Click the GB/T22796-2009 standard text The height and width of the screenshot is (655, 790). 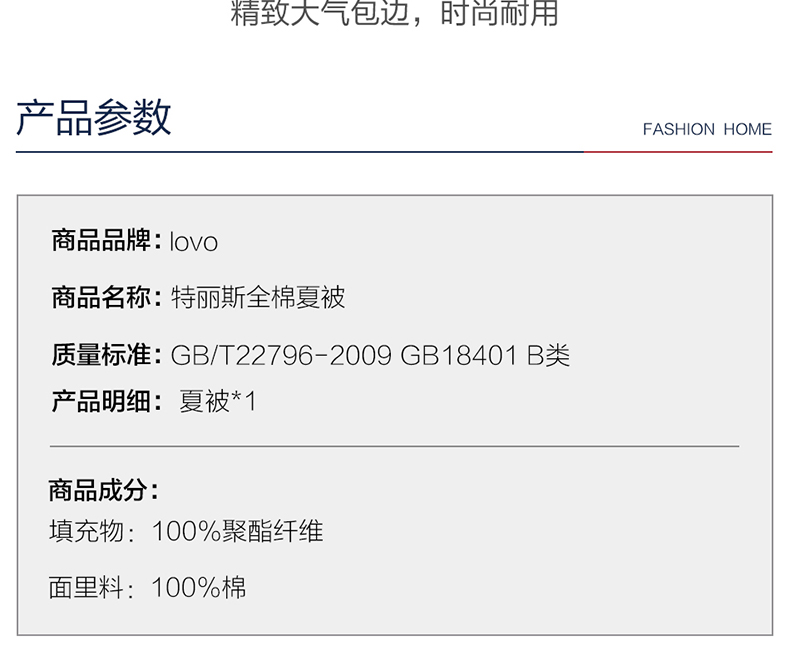(x=281, y=356)
